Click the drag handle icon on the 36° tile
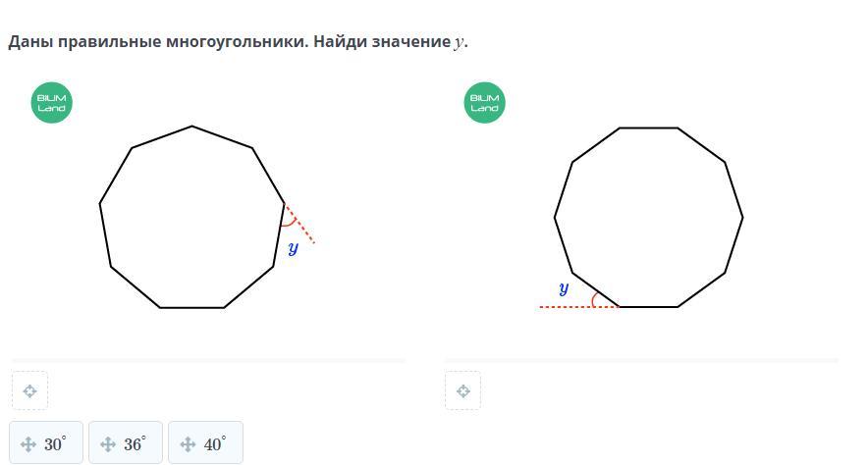 [x=107, y=444]
